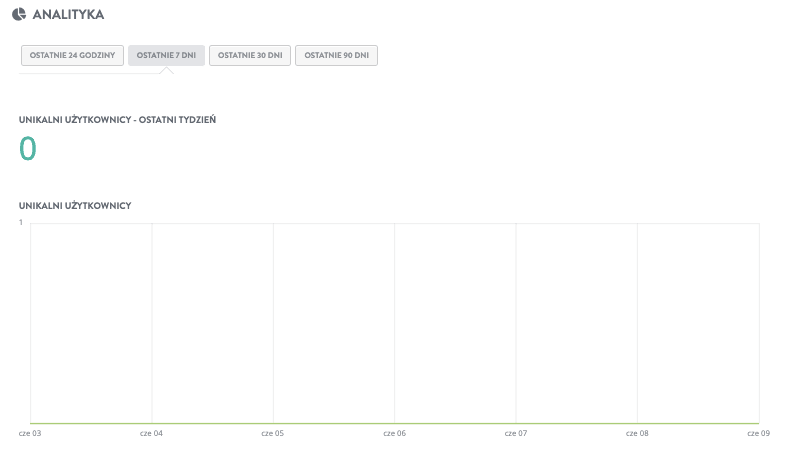Viewport: 785px width, 453px height.
Task: Select the Ostatnie 24 godziny tab
Action: click(72, 55)
